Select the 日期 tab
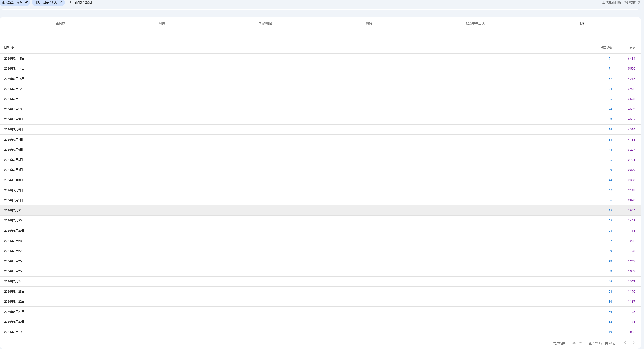 pos(581,23)
